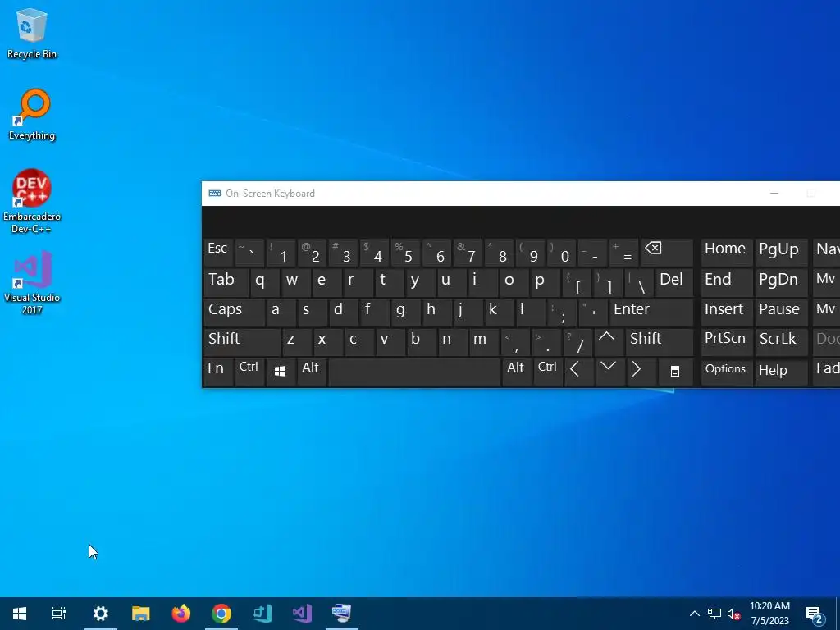The height and width of the screenshot is (630, 840).
Task: Open the notification center icon
Action: tap(815, 614)
